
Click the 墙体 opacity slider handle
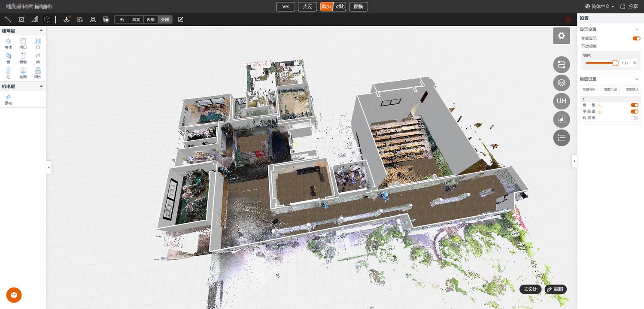point(615,63)
